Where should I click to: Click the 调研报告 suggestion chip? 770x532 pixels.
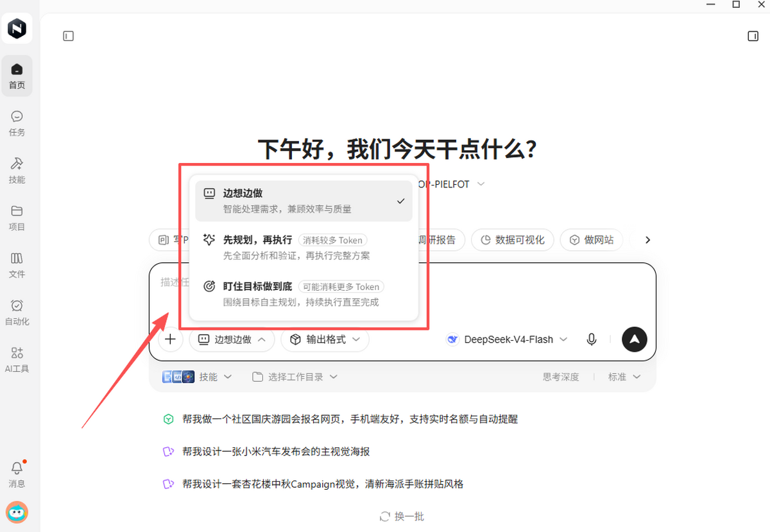tap(437, 240)
